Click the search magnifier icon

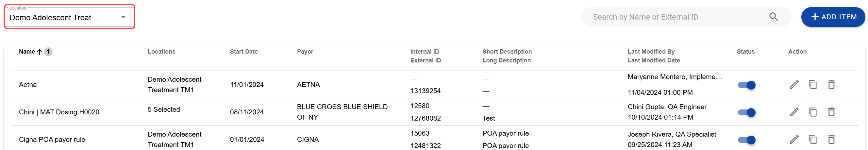click(773, 17)
